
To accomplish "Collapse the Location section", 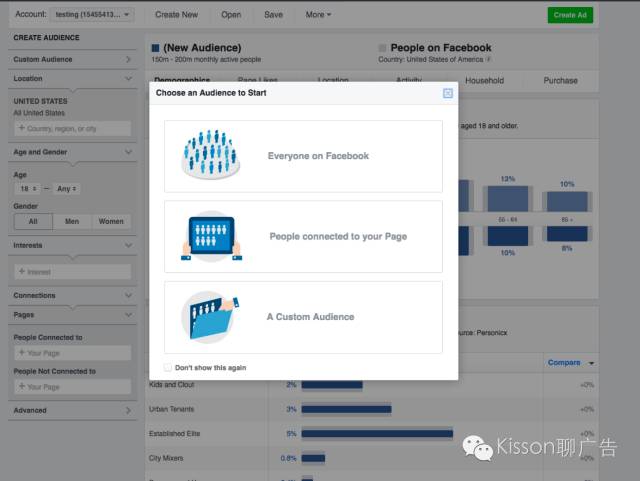I will pyautogui.click(x=72, y=78).
